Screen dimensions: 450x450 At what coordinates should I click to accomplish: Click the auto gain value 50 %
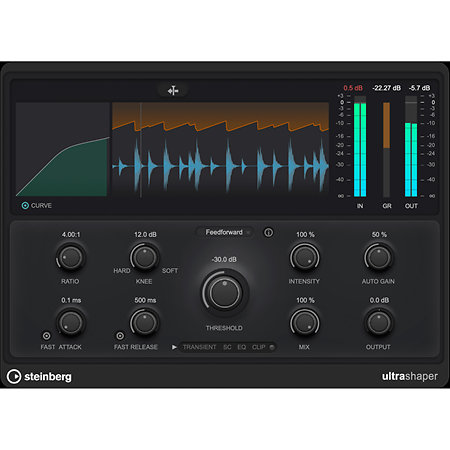[x=379, y=235]
